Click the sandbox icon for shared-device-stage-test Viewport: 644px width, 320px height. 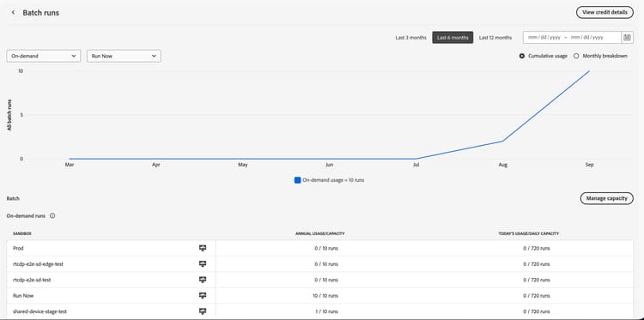202,311
